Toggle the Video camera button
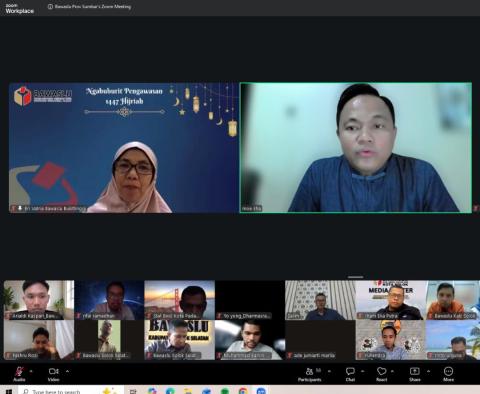Viewport: 480px width, 394px height. click(53, 374)
